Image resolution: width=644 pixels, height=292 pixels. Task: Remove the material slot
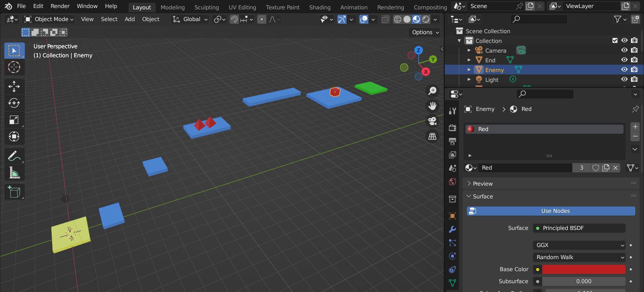[x=635, y=136]
